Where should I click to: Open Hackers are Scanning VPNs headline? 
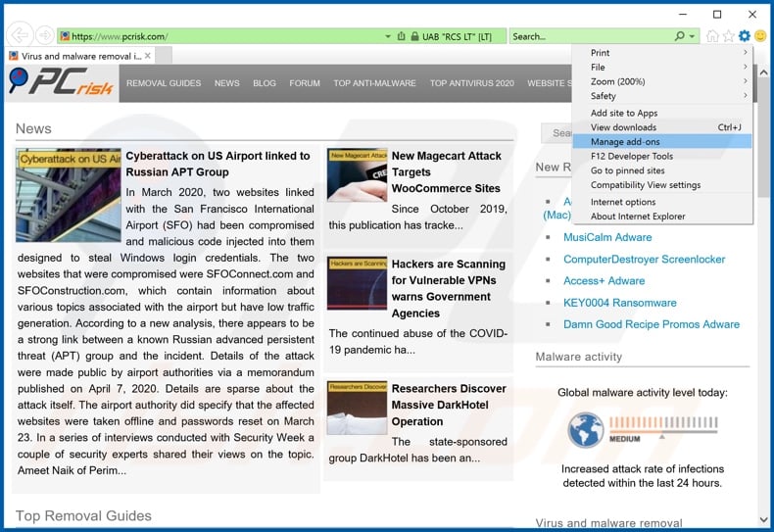(x=448, y=288)
